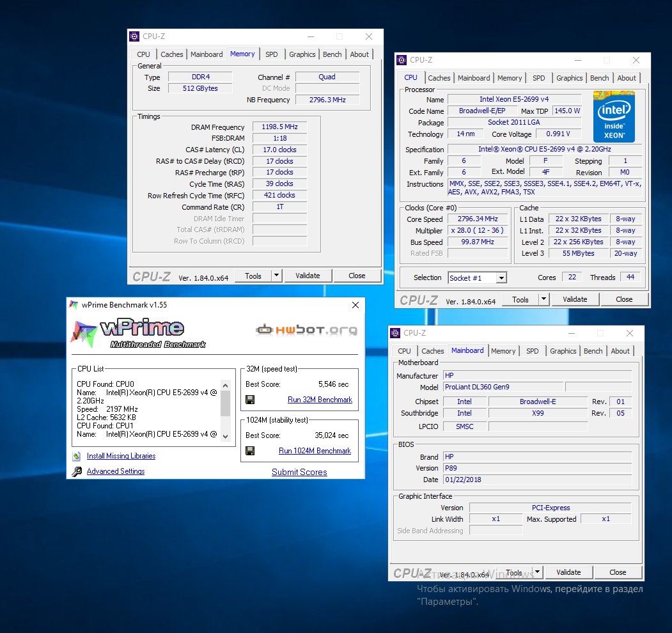The image size is (672, 633).
Task: Open Bench tab in Memory window
Action: pyautogui.click(x=332, y=54)
